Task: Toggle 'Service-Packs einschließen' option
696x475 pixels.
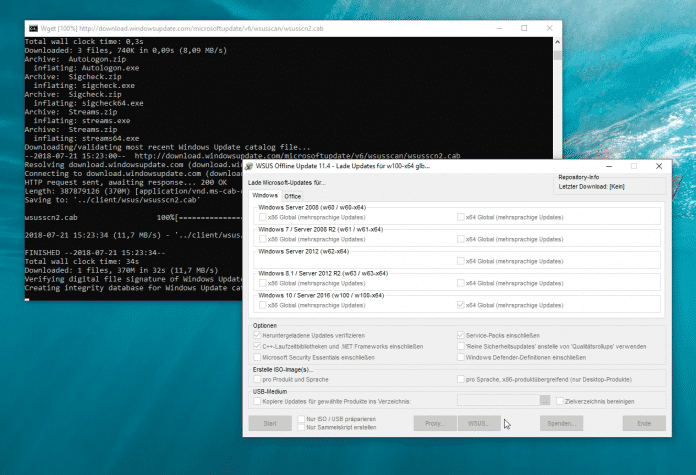Action: (460, 335)
